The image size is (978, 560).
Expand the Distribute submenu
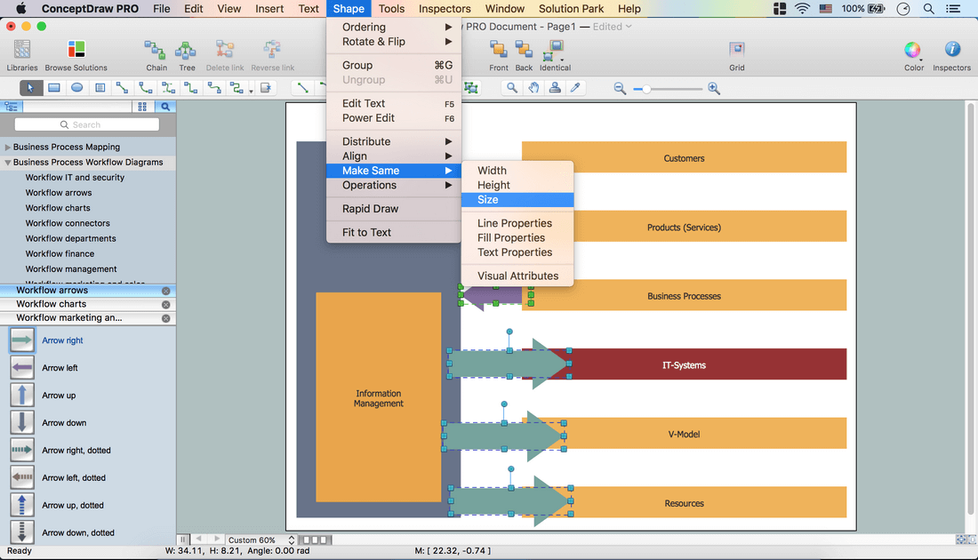pyautogui.click(x=394, y=141)
